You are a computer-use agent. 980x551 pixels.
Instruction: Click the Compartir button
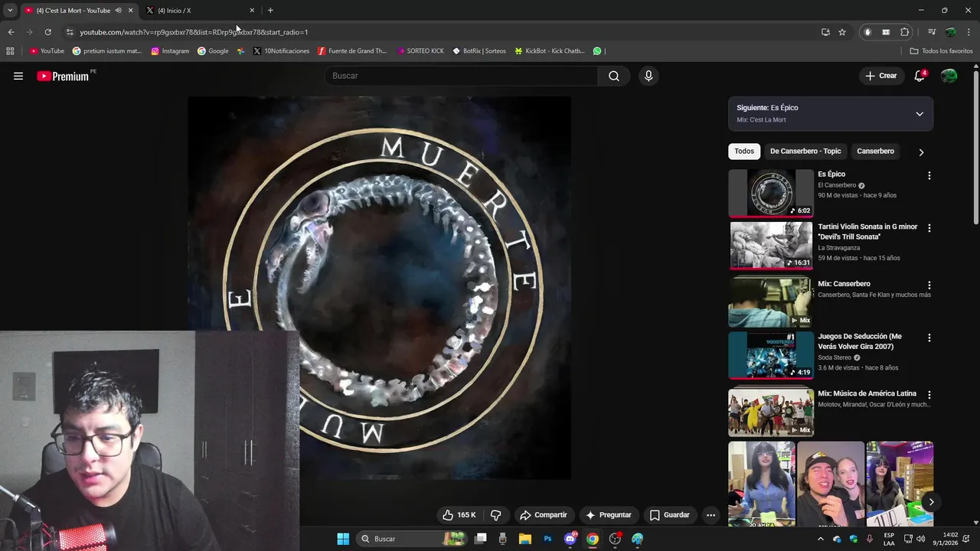pos(543,515)
